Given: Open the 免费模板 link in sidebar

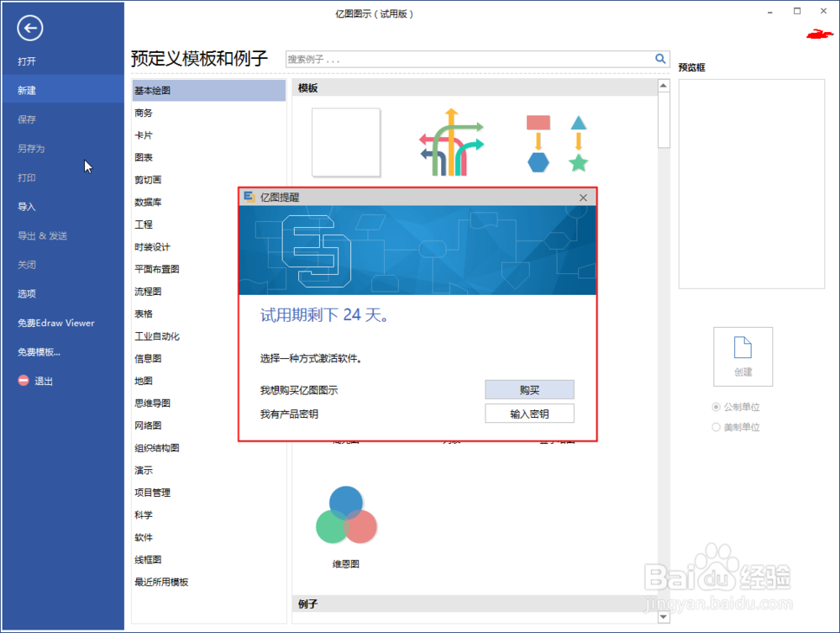Looking at the screenshot, I should [39, 351].
